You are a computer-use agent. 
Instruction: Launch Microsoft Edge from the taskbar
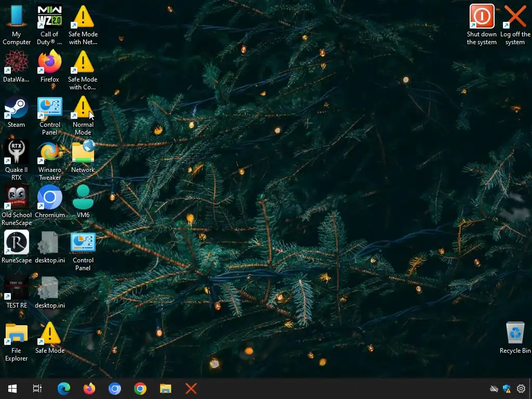point(64,389)
